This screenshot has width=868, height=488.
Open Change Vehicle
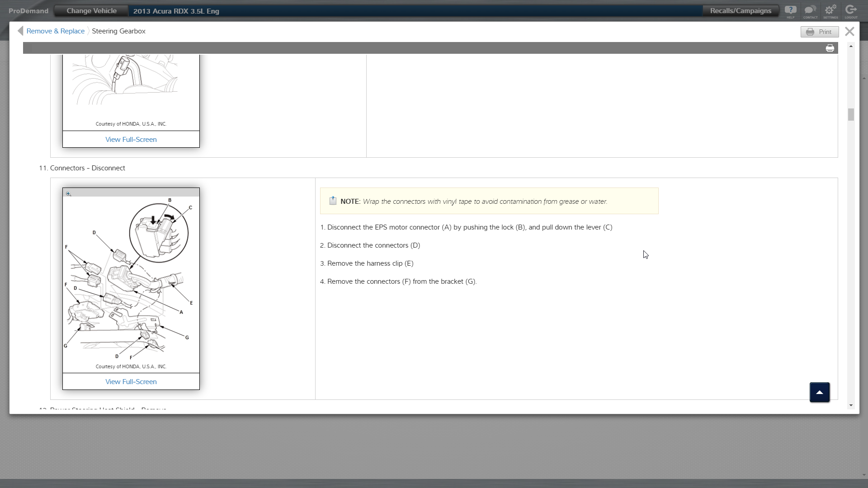click(91, 11)
